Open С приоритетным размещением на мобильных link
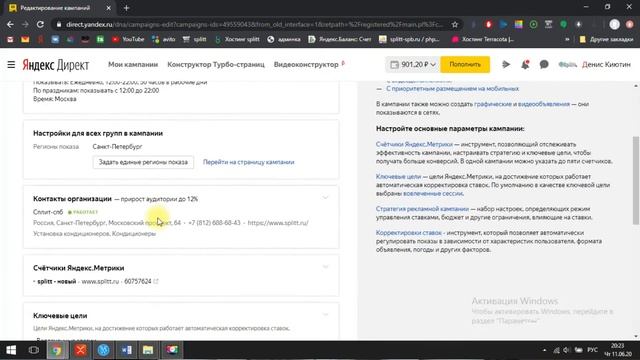 tap(452, 89)
